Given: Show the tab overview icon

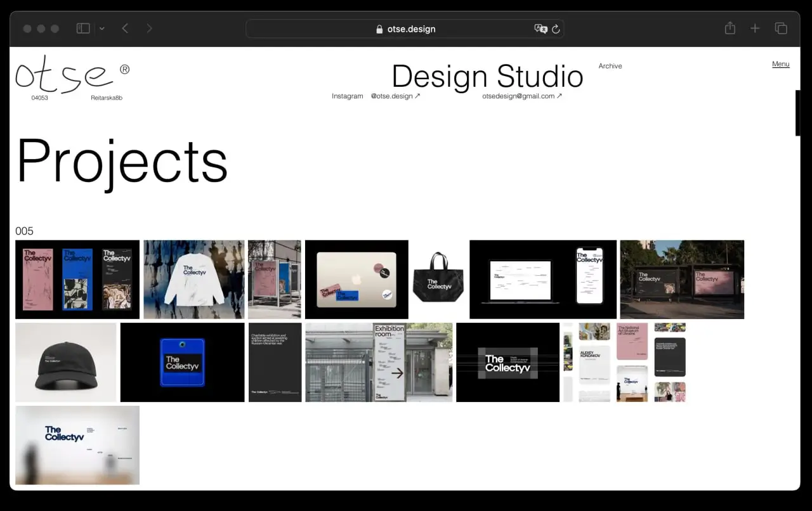Looking at the screenshot, I should point(781,29).
